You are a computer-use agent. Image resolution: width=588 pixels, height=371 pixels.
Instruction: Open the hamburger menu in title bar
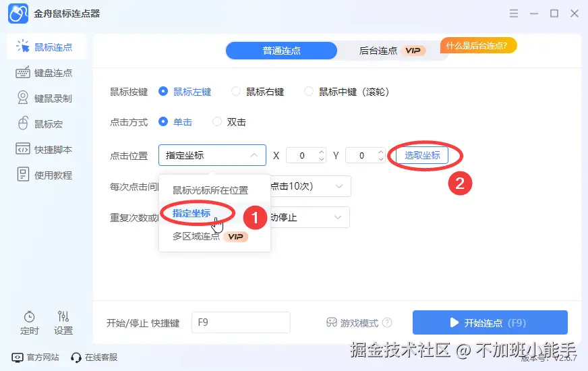pos(514,13)
